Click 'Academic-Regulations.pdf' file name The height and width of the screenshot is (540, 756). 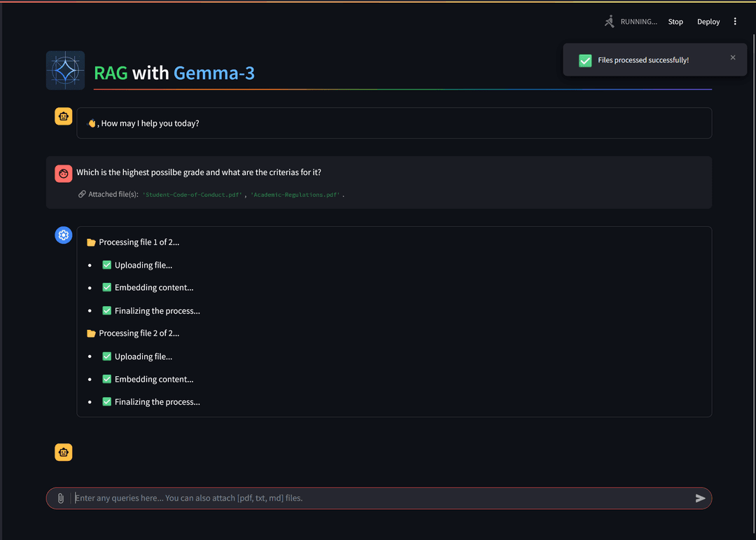295,195
